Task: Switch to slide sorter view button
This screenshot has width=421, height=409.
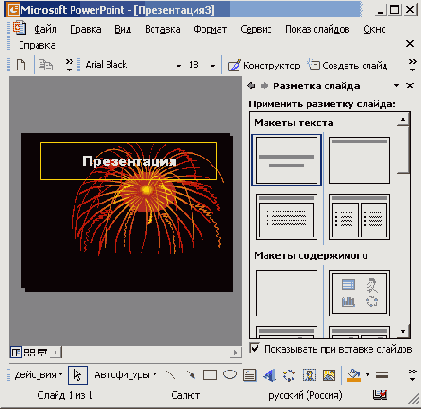Action: click(x=30, y=352)
